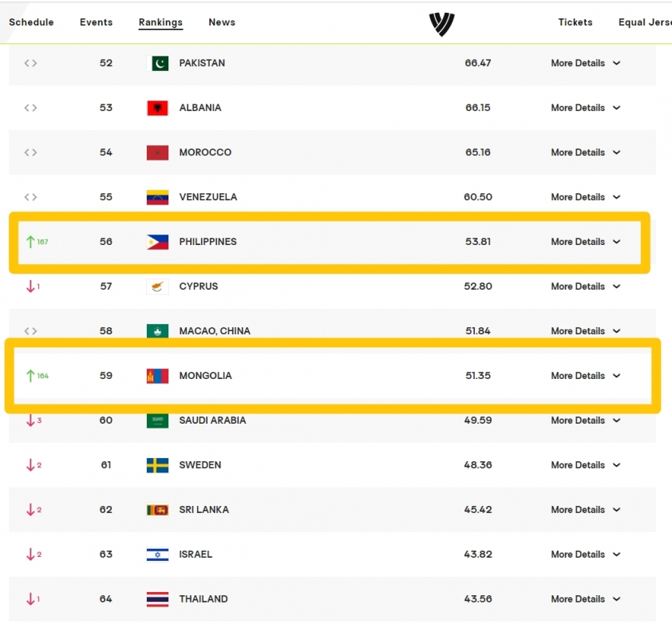Click the Volleyball World logo
This screenshot has width=672, height=624.
coord(442,24)
